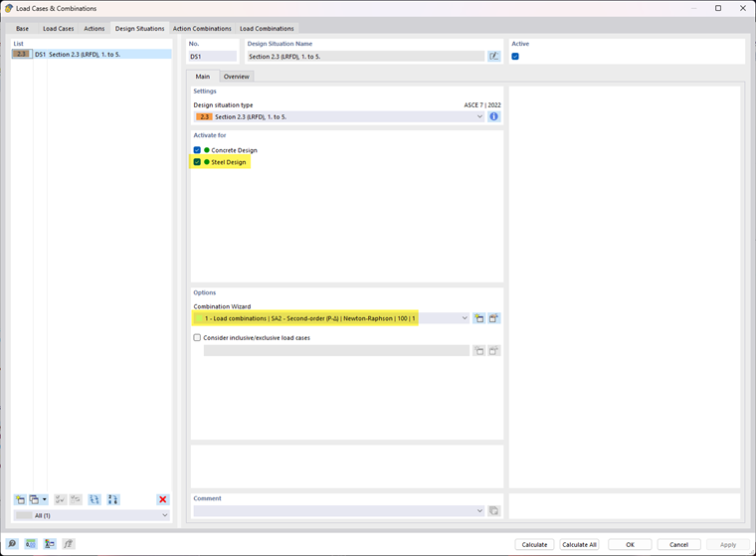Click the 2.3 color badge in the list
Viewport: 756px width, 556px height.
(x=22, y=54)
